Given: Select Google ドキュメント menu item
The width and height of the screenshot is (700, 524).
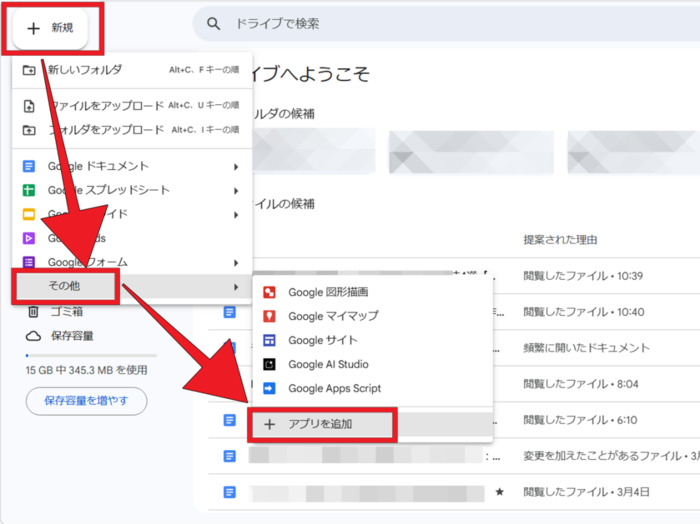Looking at the screenshot, I should (x=132, y=166).
